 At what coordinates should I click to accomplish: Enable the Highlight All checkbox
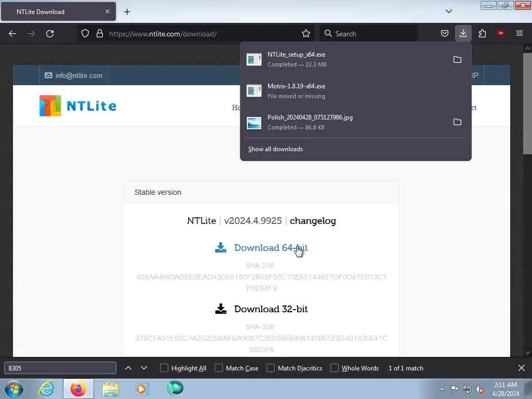pyautogui.click(x=164, y=368)
